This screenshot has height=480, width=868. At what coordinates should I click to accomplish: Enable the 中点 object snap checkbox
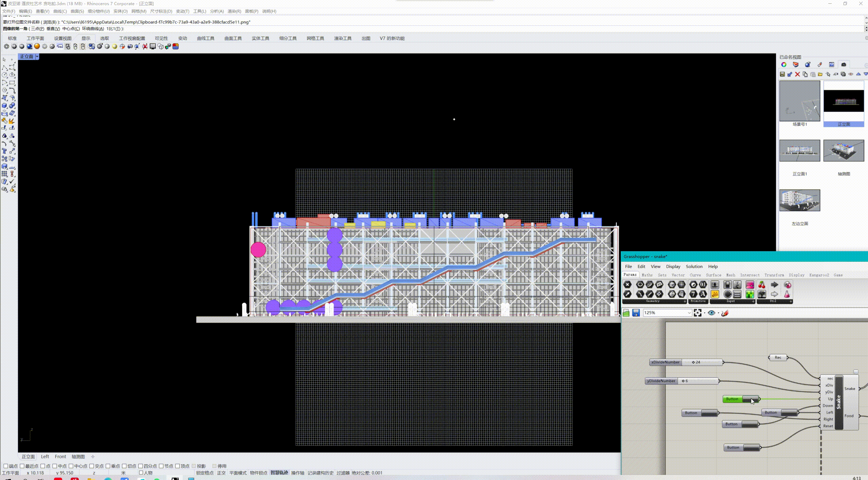click(x=55, y=466)
